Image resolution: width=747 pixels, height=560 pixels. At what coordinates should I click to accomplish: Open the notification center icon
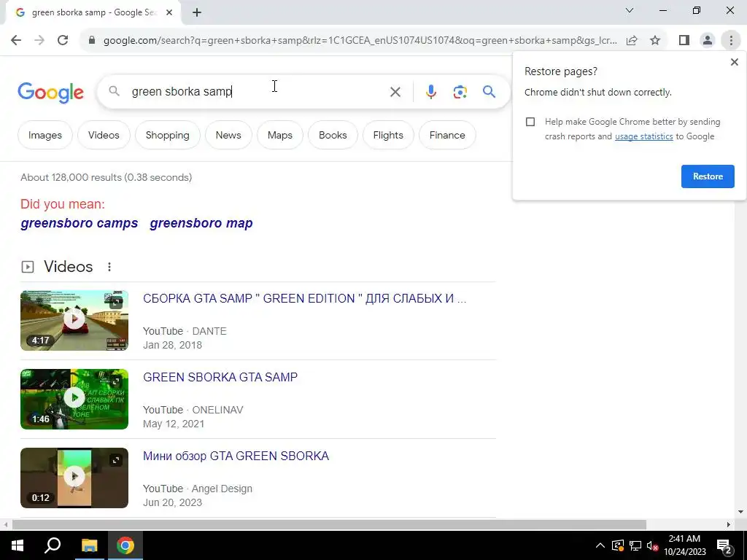click(x=724, y=545)
